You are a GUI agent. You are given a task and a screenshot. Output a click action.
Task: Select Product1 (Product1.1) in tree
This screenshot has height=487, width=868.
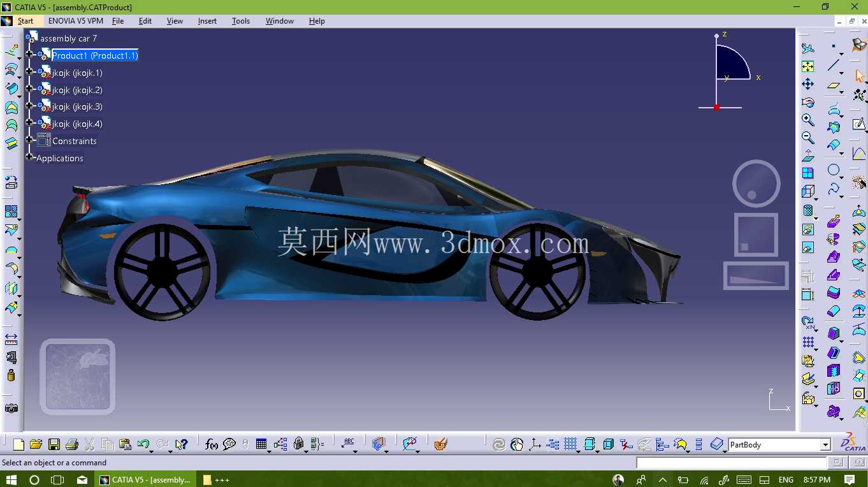(95, 55)
